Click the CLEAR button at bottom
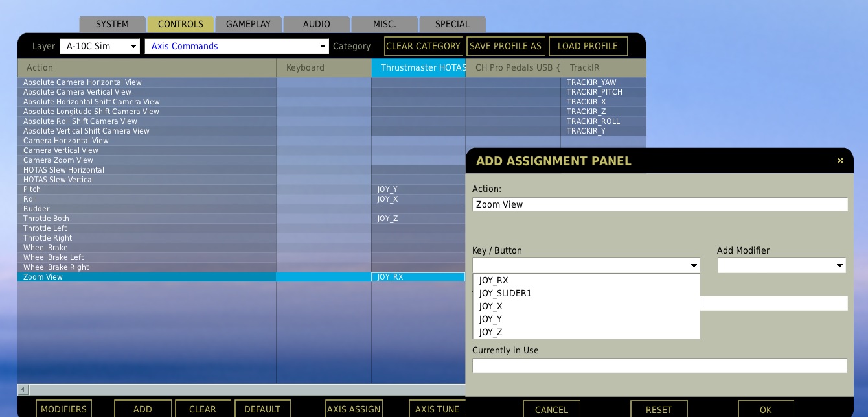 point(203,409)
